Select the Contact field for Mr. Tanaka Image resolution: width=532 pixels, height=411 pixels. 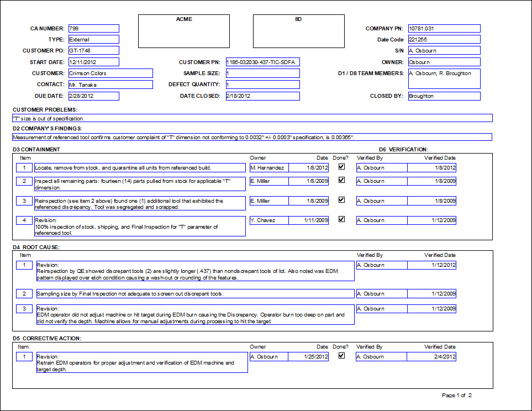110,85
